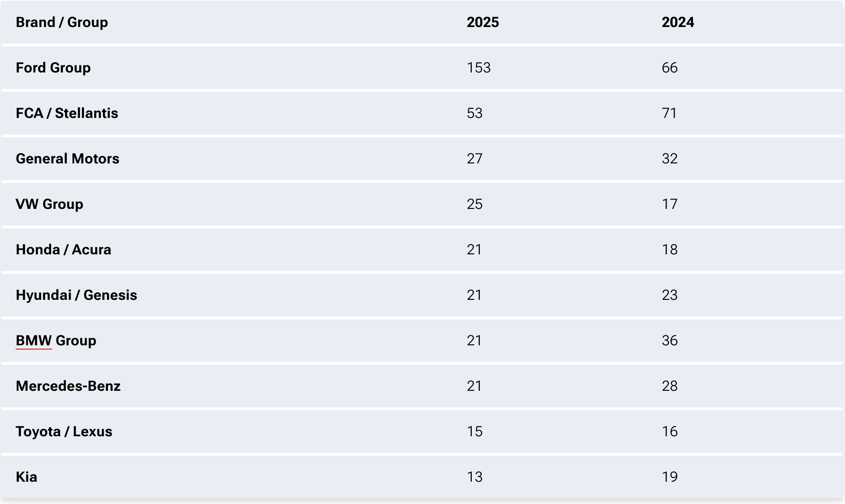The height and width of the screenshot is (504, 845).
Task: Select the General Motors row label
Action: 67,159
